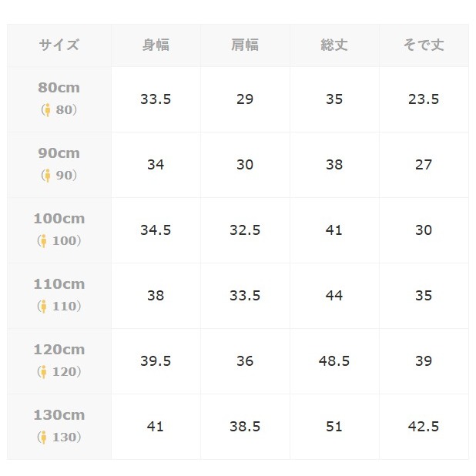The height and width of the screenshot is (476, 476).
Task: Select the そで丈 column header
Action: coord(424,45)
